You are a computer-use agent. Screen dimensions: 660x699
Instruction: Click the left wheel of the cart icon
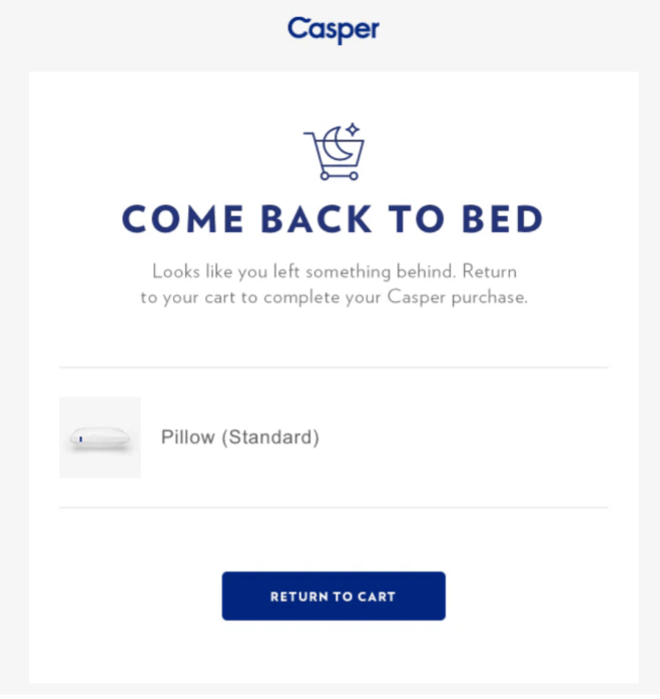point(325,176)
